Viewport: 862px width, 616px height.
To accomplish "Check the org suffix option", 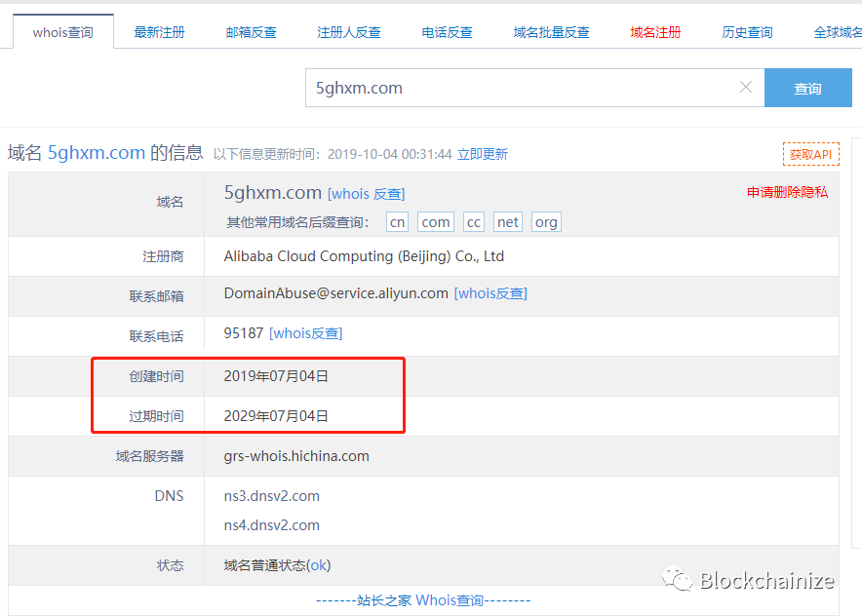I will [546, 222].
